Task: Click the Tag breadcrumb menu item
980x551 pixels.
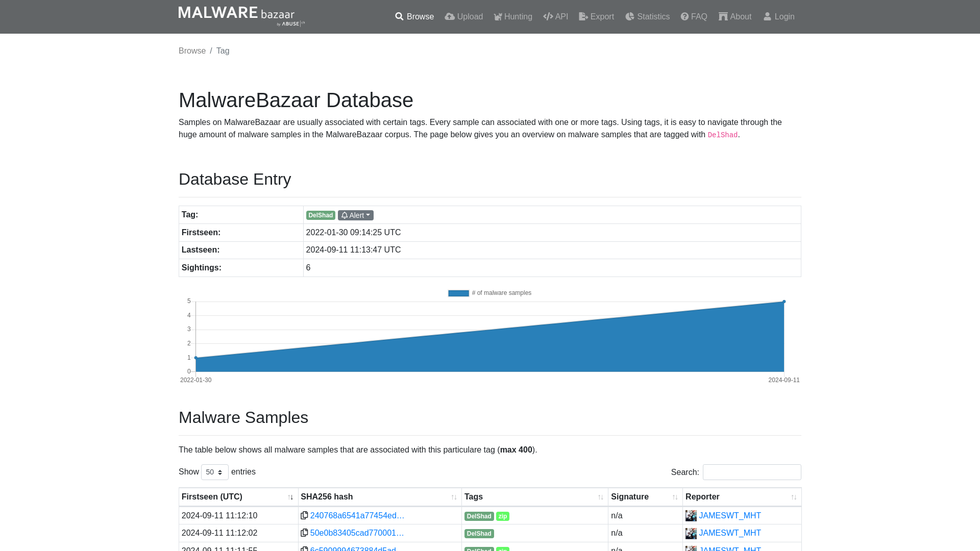Action: (223, 51)
